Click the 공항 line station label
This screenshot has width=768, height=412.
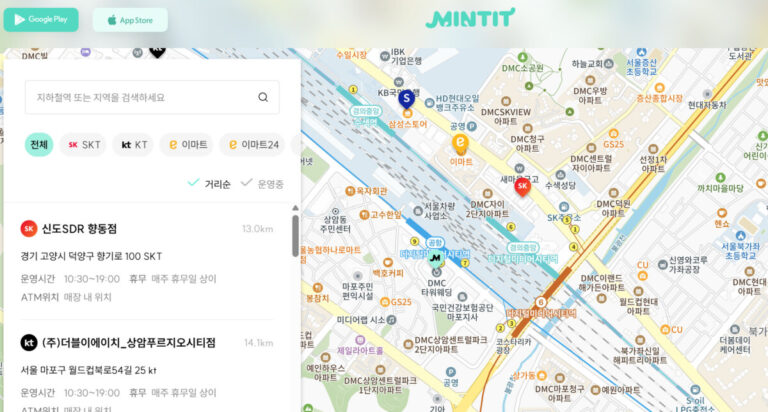[x=435, y=242]
